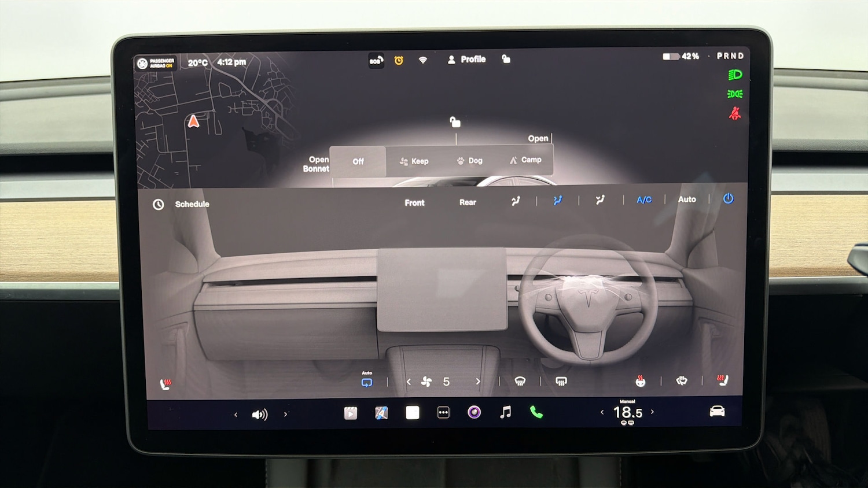
Task: Increase fan speed with right arrow
Action: (477, 381)
